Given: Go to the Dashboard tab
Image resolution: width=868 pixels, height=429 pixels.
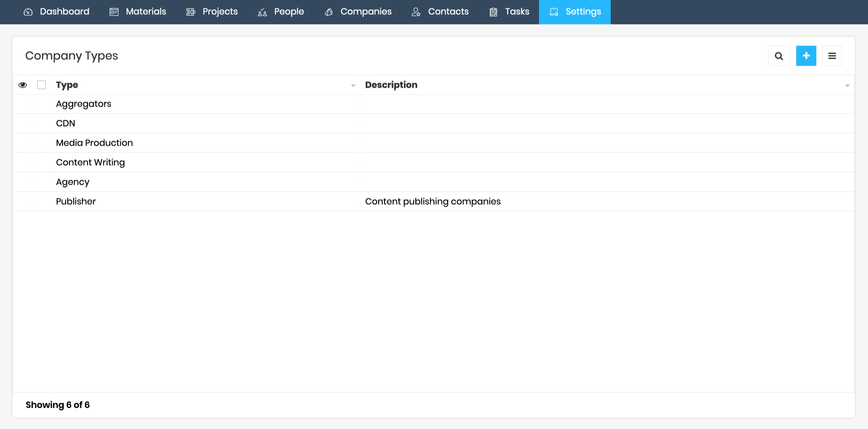Looking at the screenshot, I should tap(56, 12).
